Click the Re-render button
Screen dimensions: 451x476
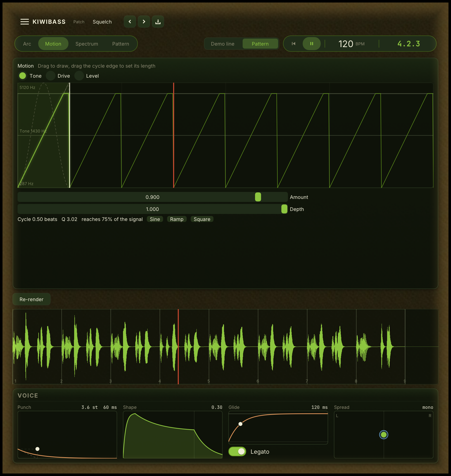click(32, 299)
